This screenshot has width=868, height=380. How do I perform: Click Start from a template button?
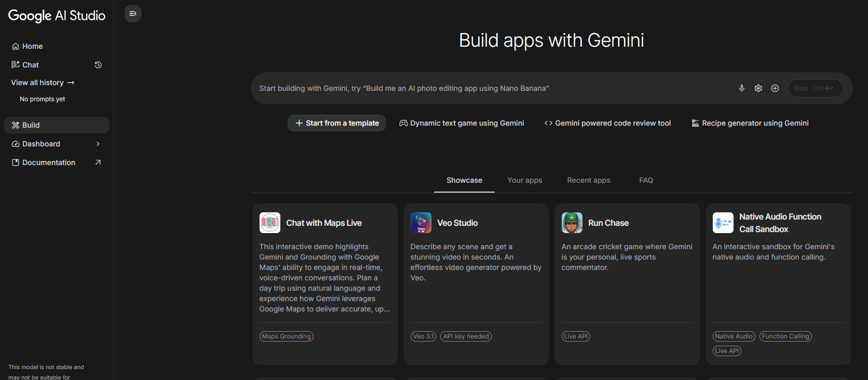coord(336,123)
